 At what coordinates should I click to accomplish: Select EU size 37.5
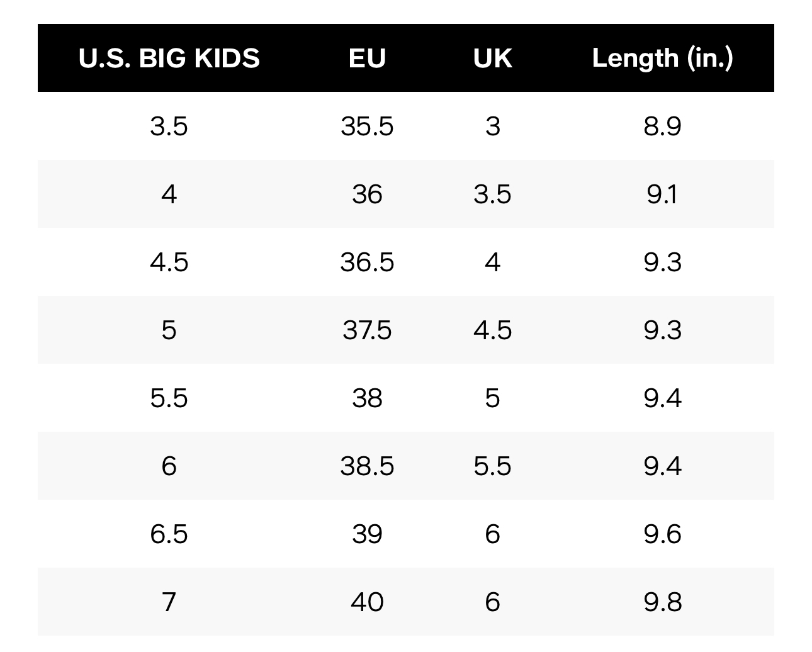point(367,330)
